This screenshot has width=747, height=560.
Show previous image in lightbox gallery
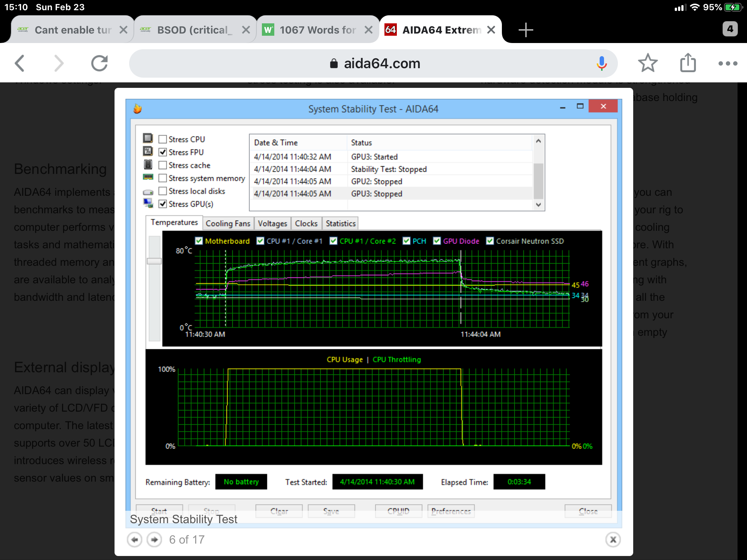135,539
